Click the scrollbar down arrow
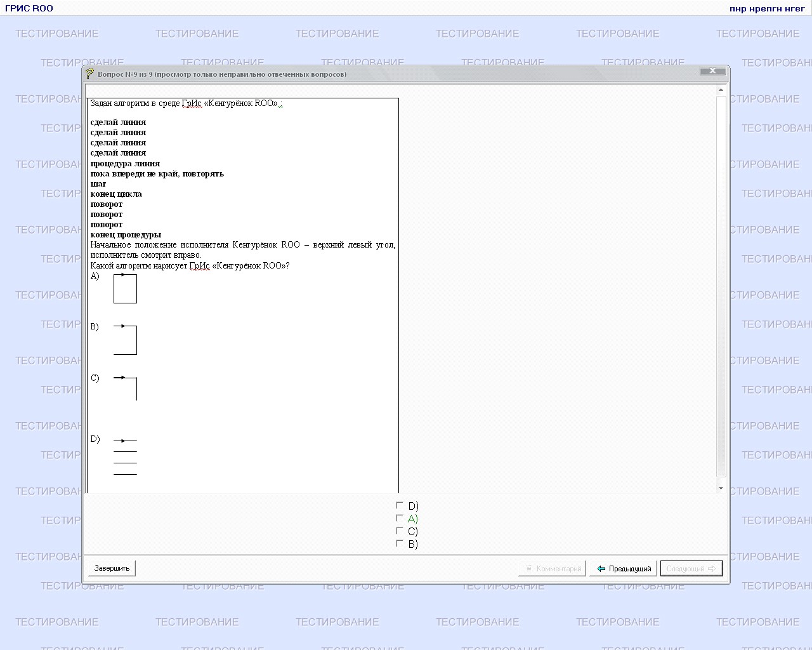Viewport: 812px width, 650px height. (721, 488)
